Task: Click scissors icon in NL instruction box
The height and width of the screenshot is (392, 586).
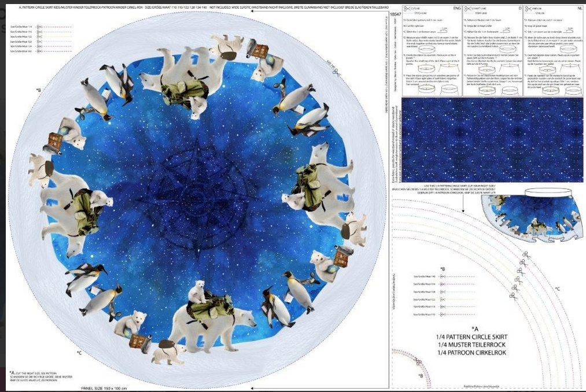Action: point(528,9)
